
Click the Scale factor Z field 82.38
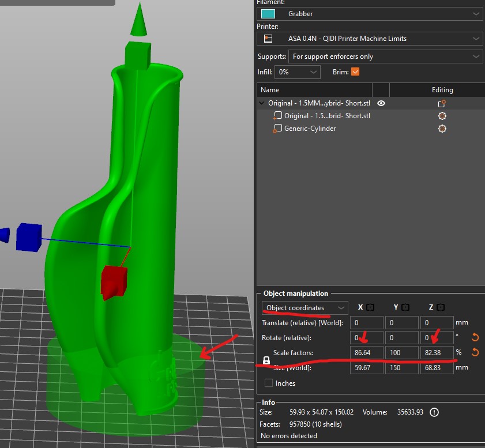tap(437, 352)
